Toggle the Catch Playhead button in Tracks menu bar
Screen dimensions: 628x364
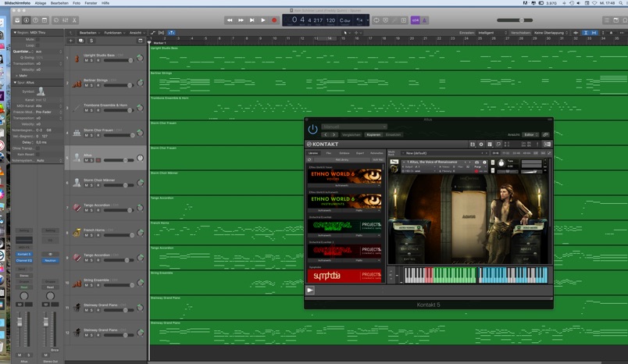pos(171,33)
